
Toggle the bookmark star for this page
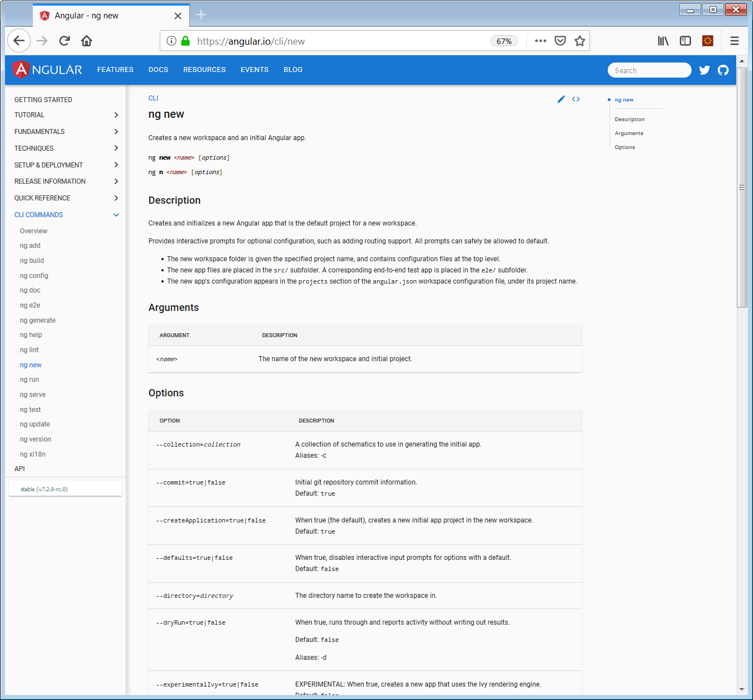[579, 40]
